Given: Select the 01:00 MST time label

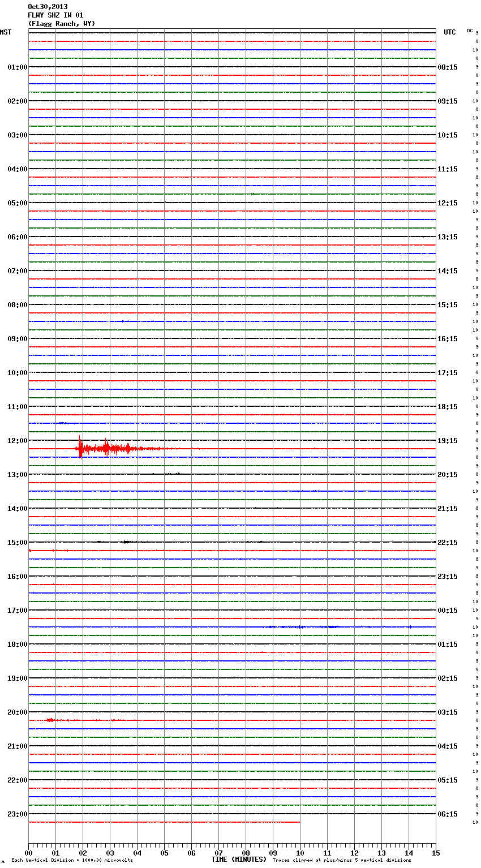Looking at the screenshot, I should point(18,67).
